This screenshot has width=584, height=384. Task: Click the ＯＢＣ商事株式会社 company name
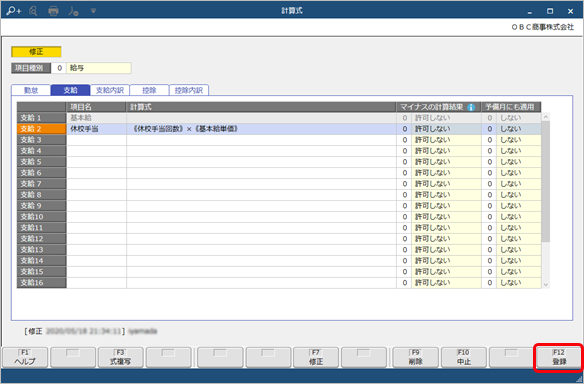point(543,27)
